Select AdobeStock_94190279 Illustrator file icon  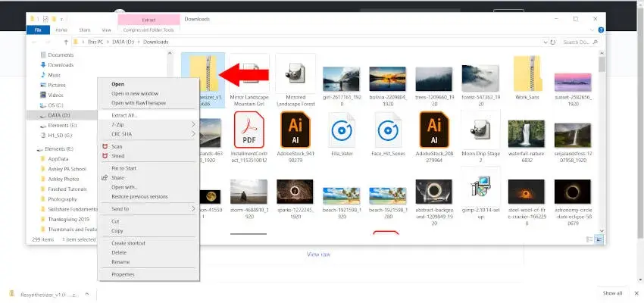pyautogui.click(x=295, y=130)
